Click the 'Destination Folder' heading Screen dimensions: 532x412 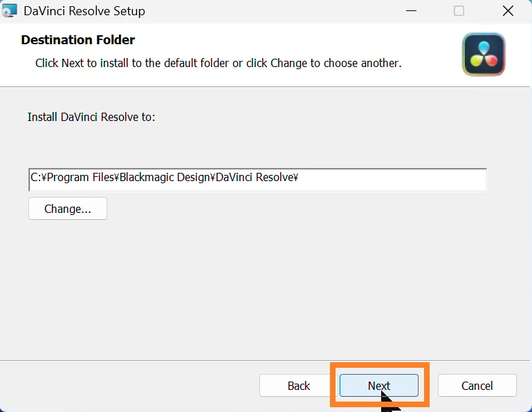click(x=78, y=39)
